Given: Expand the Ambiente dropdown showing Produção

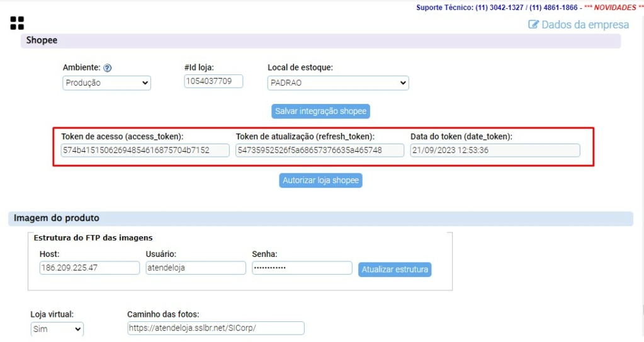Looking at the screenshot, I should click(107, 83).
